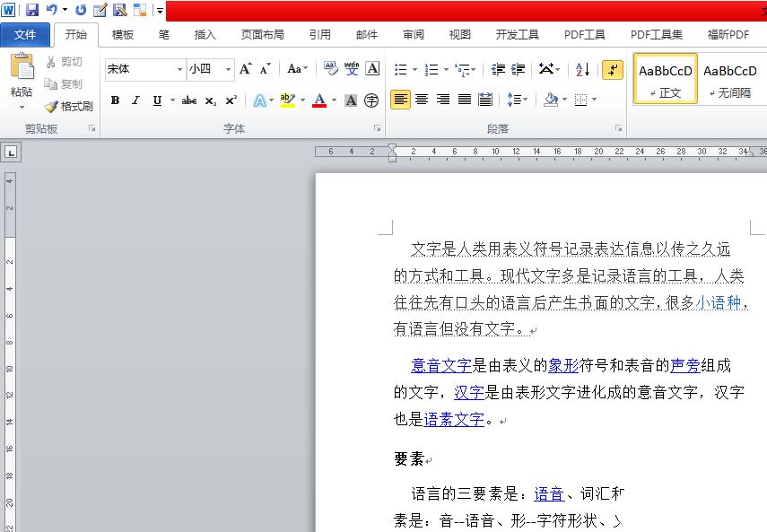Switch to the 插入 ribbon tab

pyautogui.click(x=205, y=34)
